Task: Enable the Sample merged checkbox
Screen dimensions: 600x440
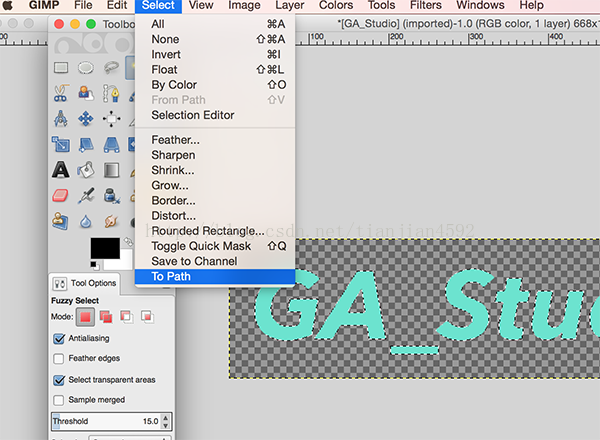Action: tap(59, 400)
